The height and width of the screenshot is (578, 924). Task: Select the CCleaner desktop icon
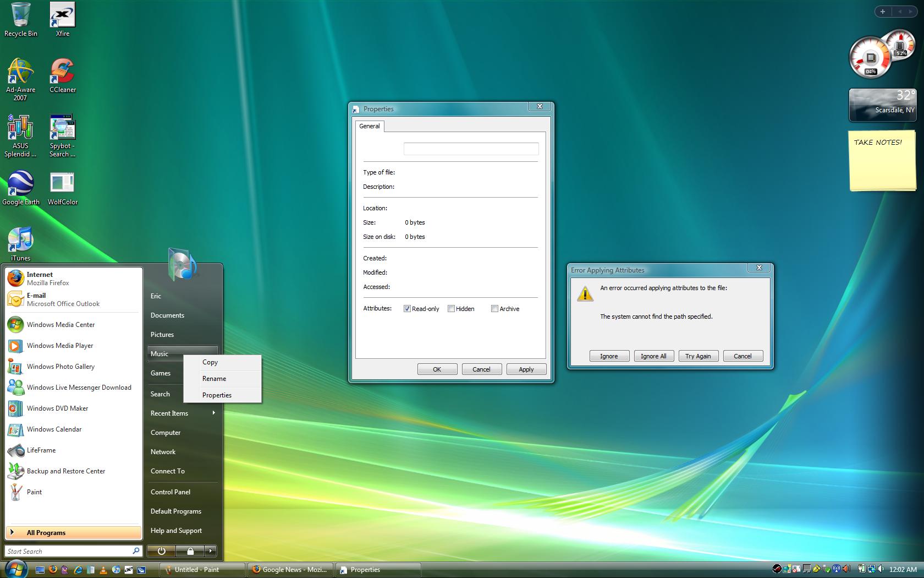(x=63, y=76)
